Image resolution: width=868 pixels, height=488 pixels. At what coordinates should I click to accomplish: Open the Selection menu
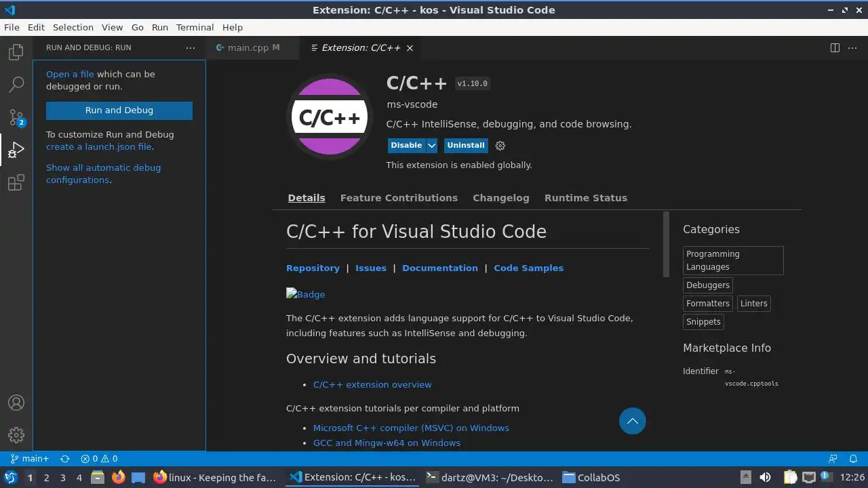(x=73, y=27)
